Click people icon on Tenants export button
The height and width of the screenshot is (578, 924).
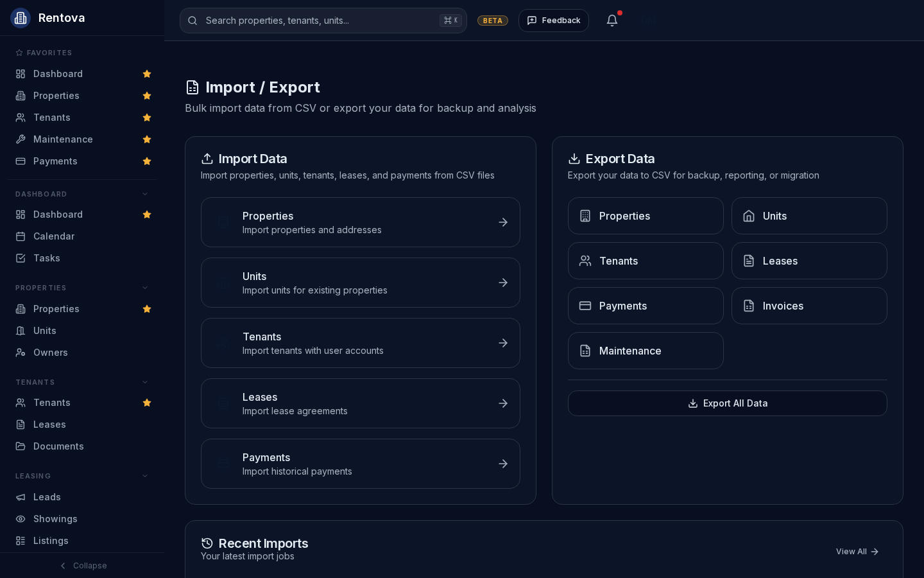[585, 261]
